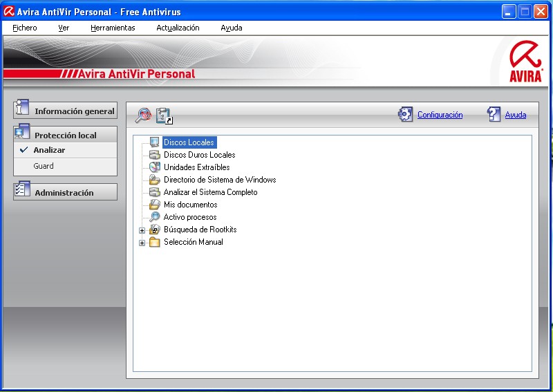
Task: Click the Discos Duros Locales drive icon
Action: tap(154, 155)
